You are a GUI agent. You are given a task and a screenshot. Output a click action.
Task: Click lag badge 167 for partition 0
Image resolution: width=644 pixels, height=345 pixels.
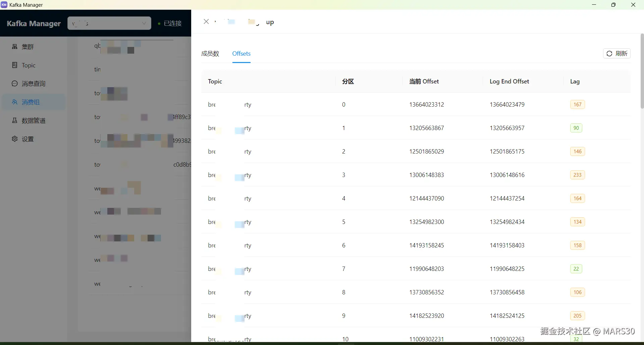[x=578, y=105]
